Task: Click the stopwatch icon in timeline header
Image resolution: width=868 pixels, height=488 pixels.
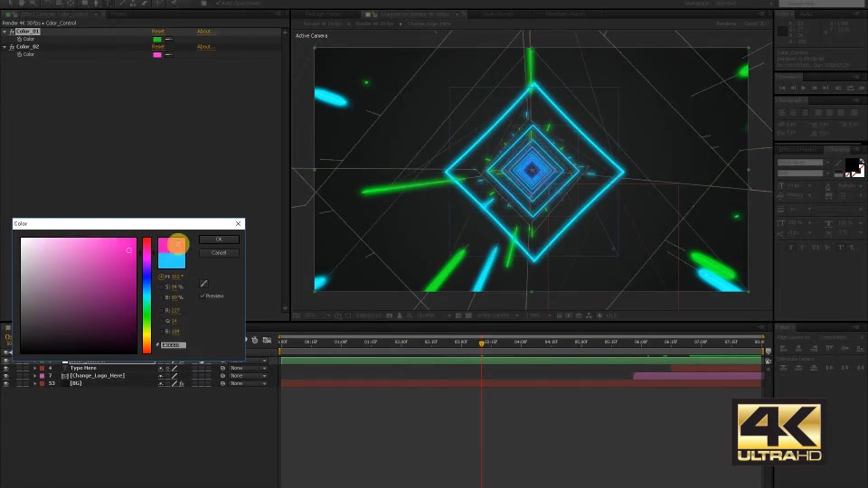Action: (255, 340)
